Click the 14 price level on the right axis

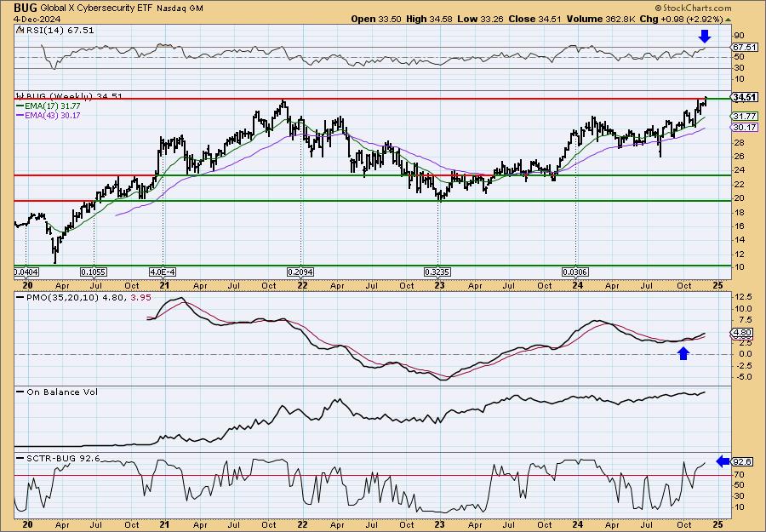click(x=739, y=240)
